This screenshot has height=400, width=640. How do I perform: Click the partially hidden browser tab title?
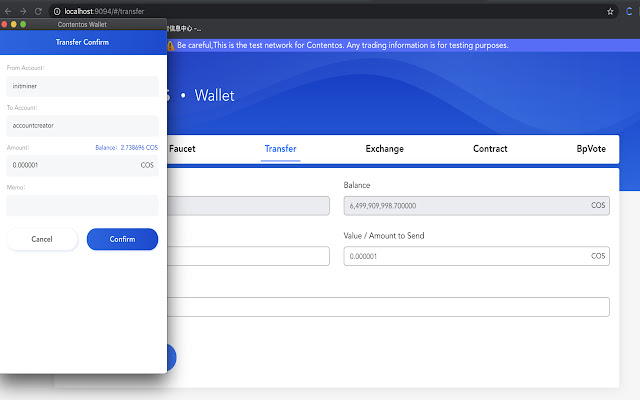point(184,28)
